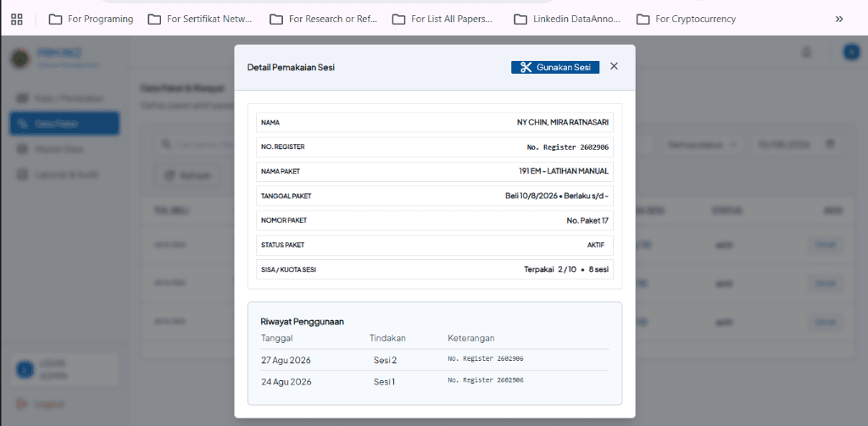
Task: Open the For Programing bookmark folder
Action: 92,19
